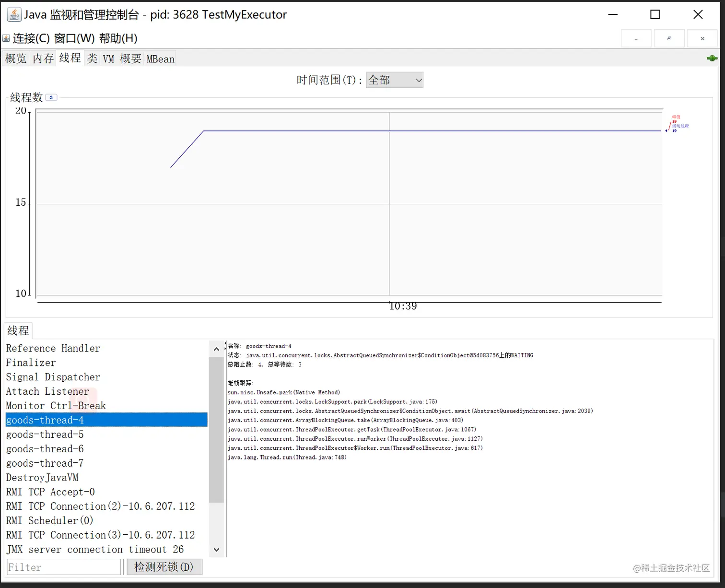This screenshot has width=725, height=588.
Task: Open the VM 概要 tab
Action: (122, 59)
